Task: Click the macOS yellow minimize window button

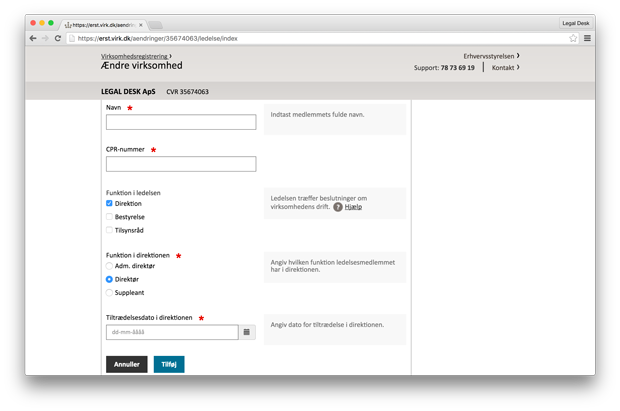Action: coord(42,23)
